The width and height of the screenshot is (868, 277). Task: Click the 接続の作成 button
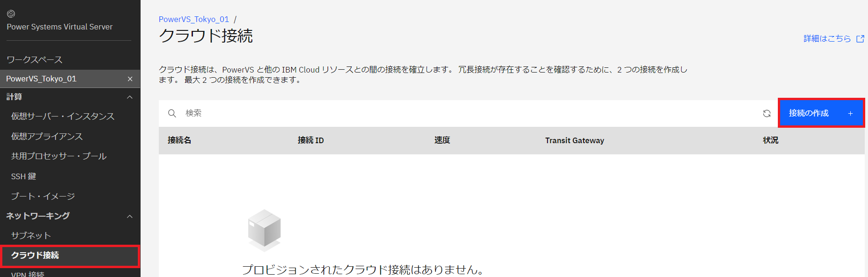(809, 113)
